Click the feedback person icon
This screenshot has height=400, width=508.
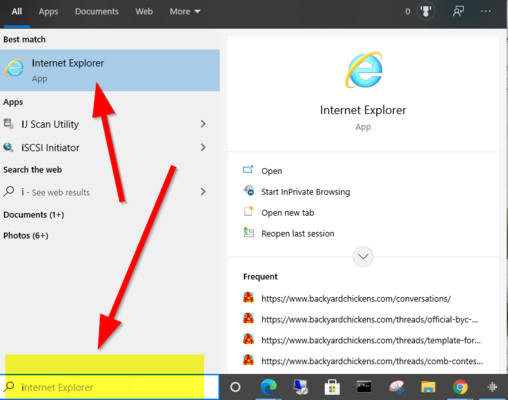click(x=458, y=11)
